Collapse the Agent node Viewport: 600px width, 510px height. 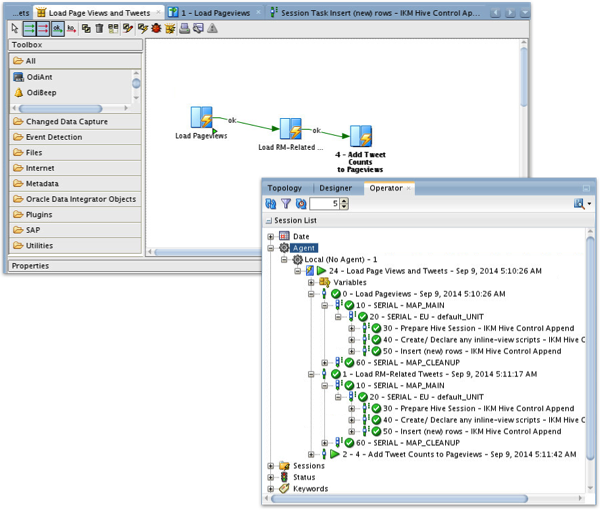click(x=271, y=248)
